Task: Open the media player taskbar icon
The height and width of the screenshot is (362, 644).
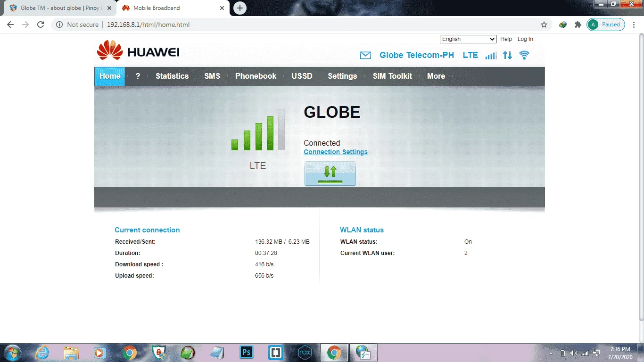Action: (99, 353)
